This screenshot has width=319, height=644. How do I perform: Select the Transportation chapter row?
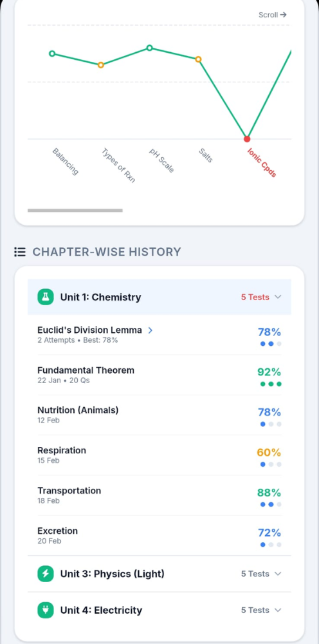click(x=159, y=496)
